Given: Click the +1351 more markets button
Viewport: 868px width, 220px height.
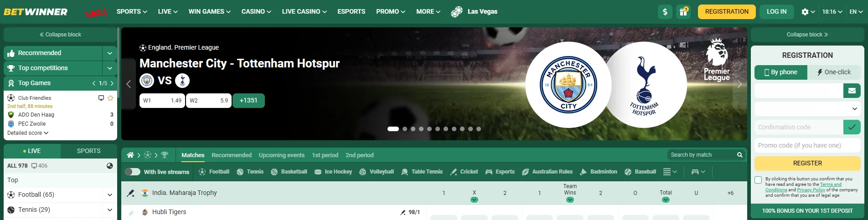Looking at the screenshot, I should pyautogui.click(x=248, y=101).
